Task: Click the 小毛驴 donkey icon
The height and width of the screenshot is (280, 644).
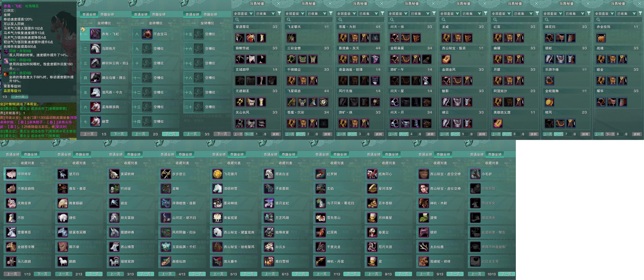Action: pyautogui.click(x=475, y=174)
